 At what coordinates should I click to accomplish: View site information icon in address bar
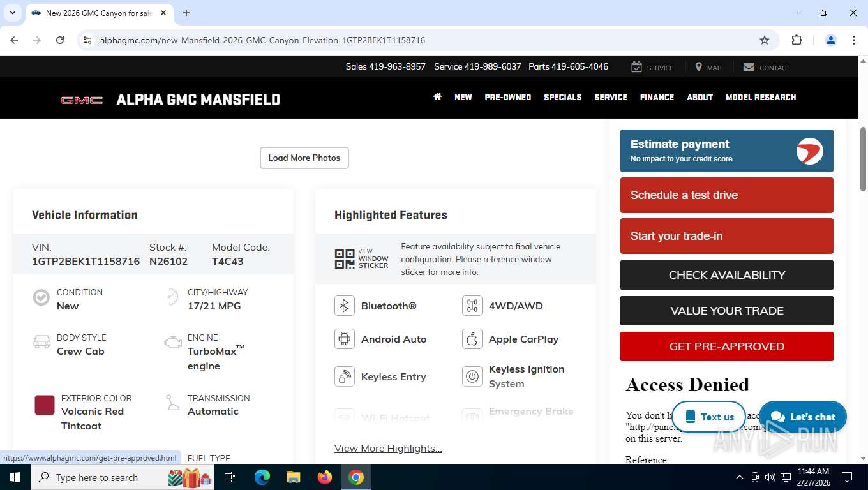click(88, 40)
